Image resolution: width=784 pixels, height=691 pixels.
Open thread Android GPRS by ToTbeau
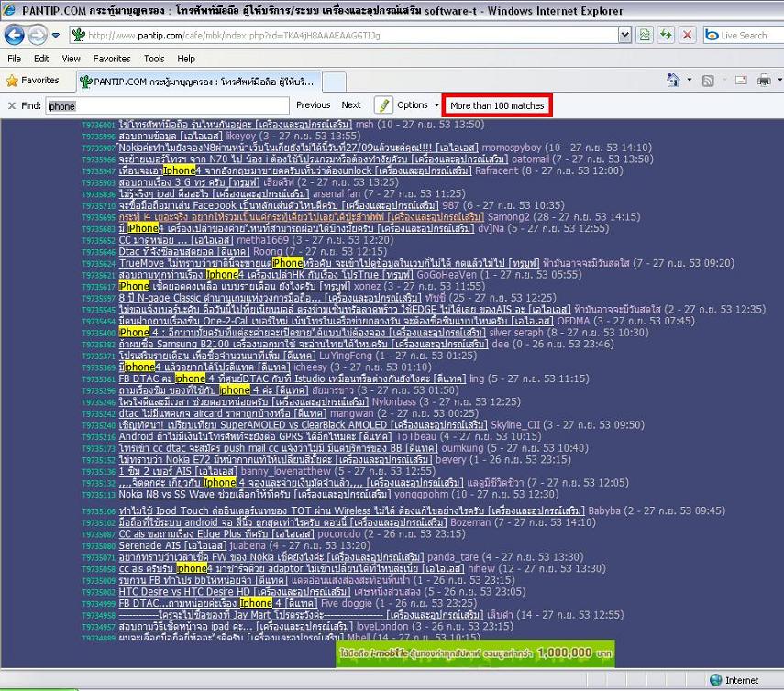pyautogui.click(x=256, y=436)
